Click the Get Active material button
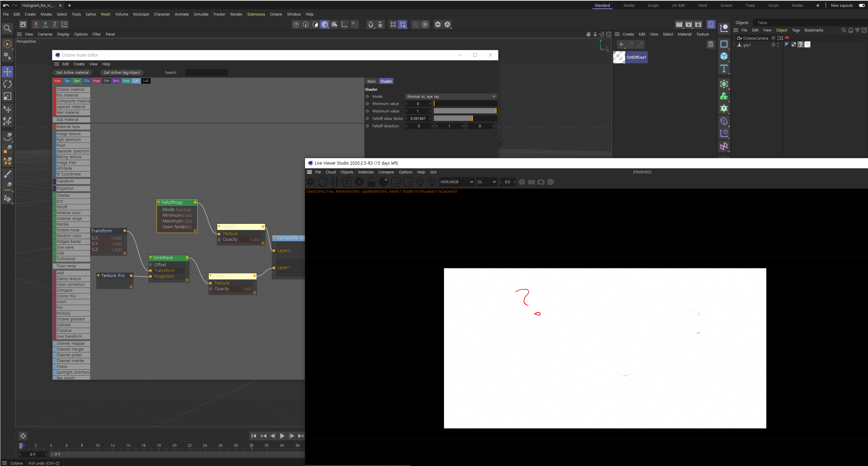The width and height of the screenshot is (868, 466). 72,72
